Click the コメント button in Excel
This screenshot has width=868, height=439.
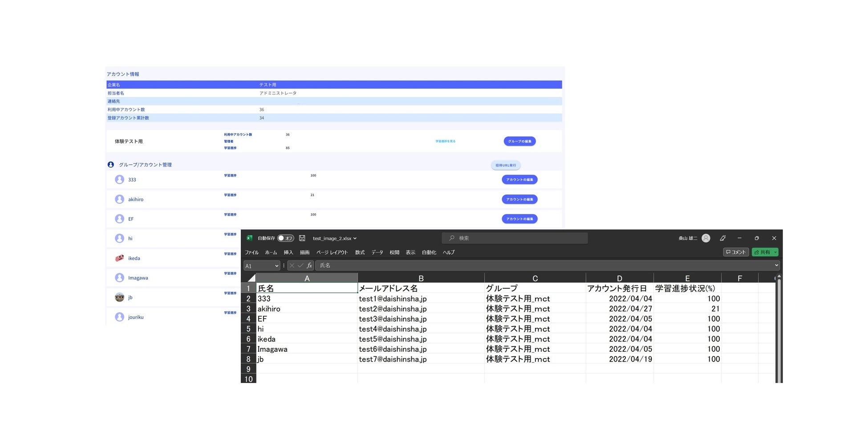[x=736, y=252]
